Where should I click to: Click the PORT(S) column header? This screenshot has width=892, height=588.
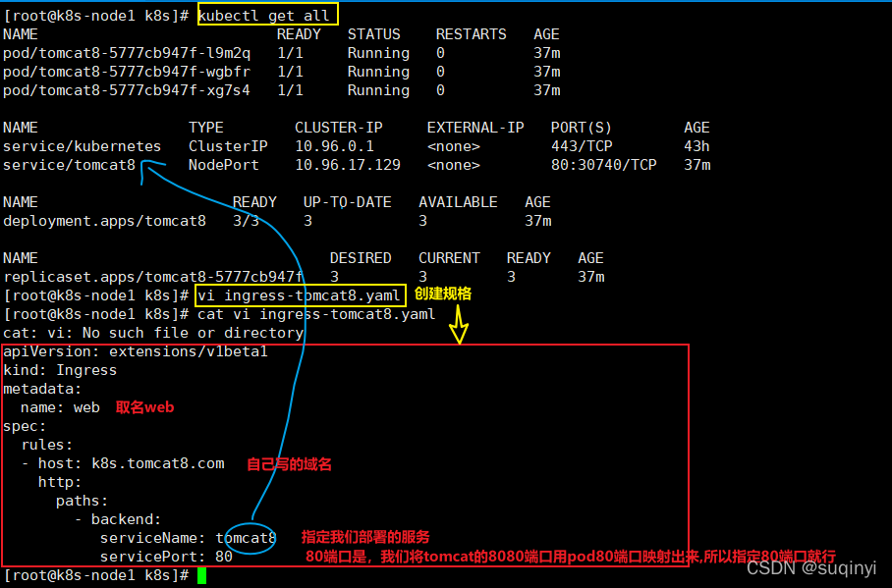click(582, 128)
